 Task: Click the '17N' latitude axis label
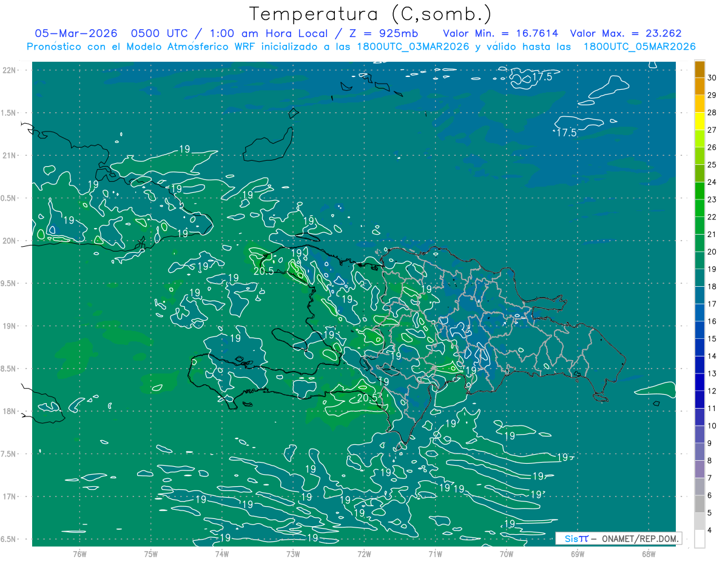9,497
